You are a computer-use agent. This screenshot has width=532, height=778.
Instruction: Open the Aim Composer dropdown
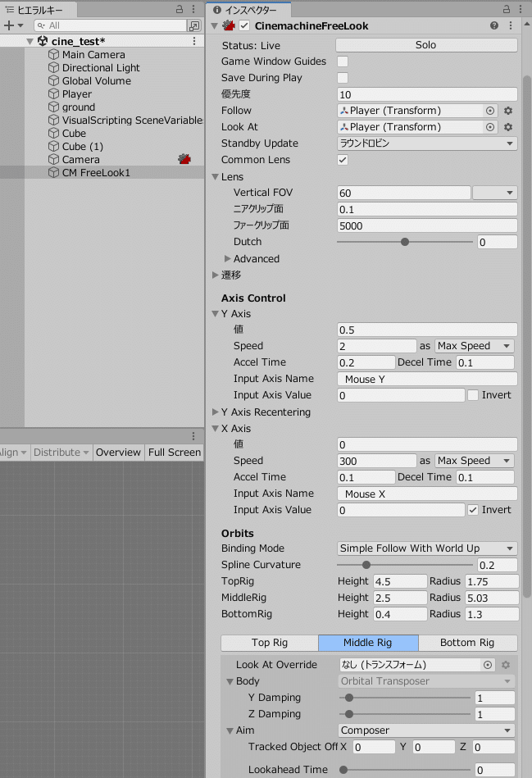pyautogui.click(x=427, y=730)
